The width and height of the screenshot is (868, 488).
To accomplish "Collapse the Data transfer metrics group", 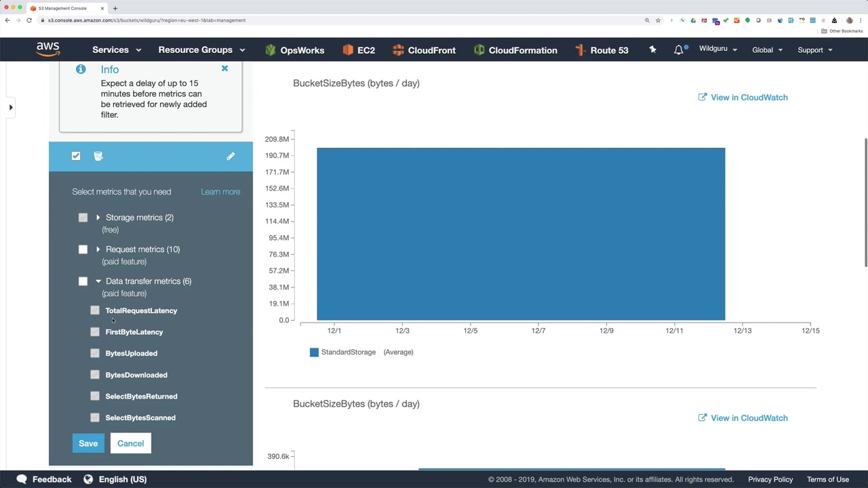I will pos(98,281).
